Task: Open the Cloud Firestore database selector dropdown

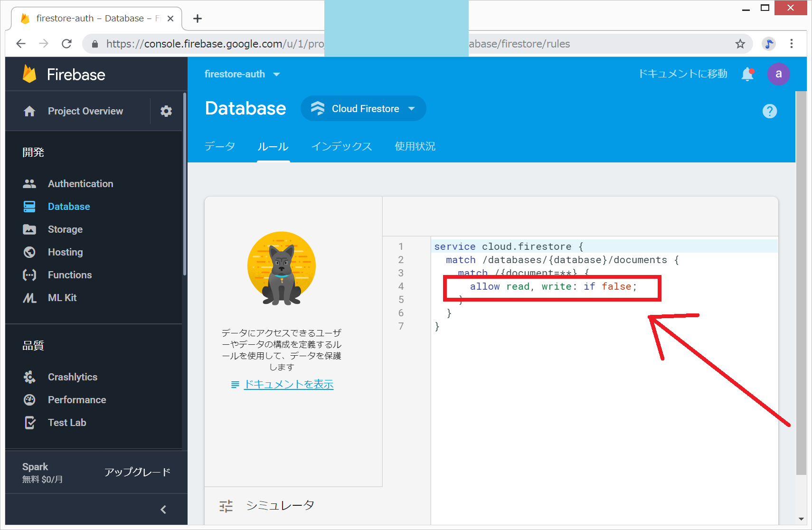Action: pos(363,109)
